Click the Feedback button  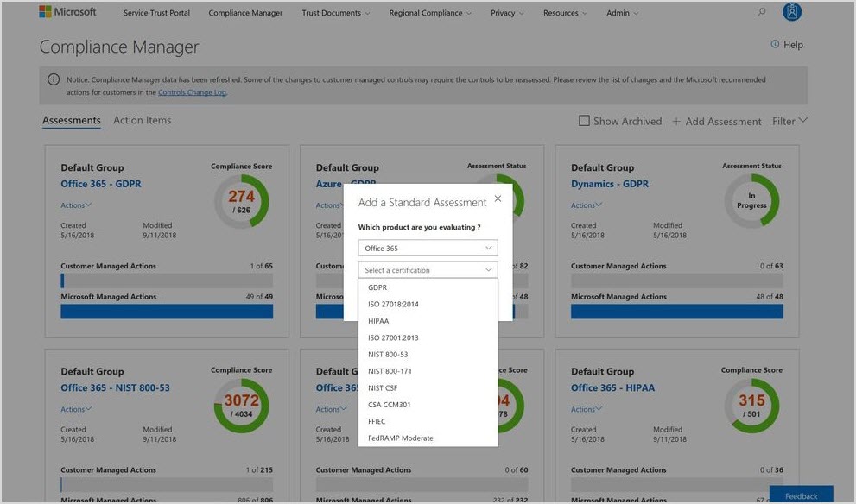click(801, 495)
